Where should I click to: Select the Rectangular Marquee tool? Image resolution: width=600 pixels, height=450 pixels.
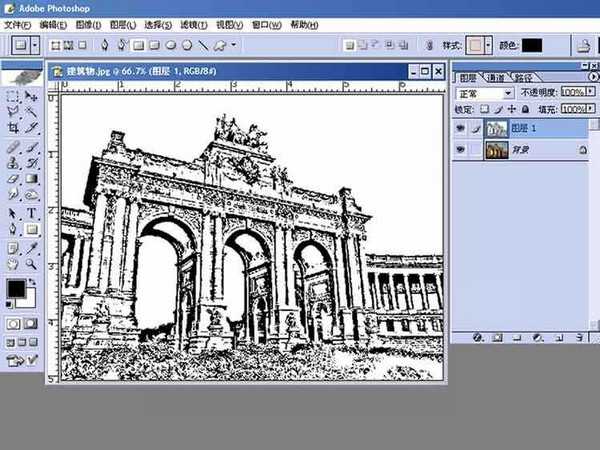[13, 96]
